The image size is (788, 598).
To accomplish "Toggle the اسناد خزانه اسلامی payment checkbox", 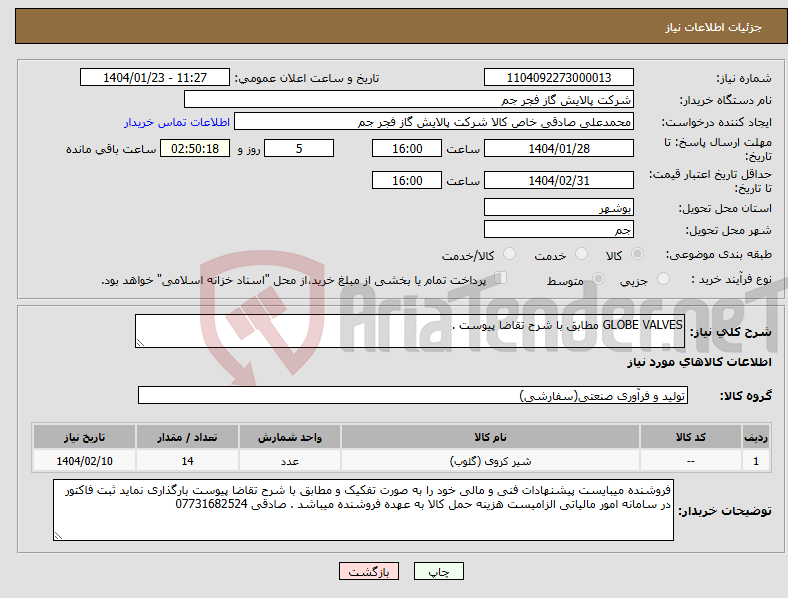I will point(501,278).
